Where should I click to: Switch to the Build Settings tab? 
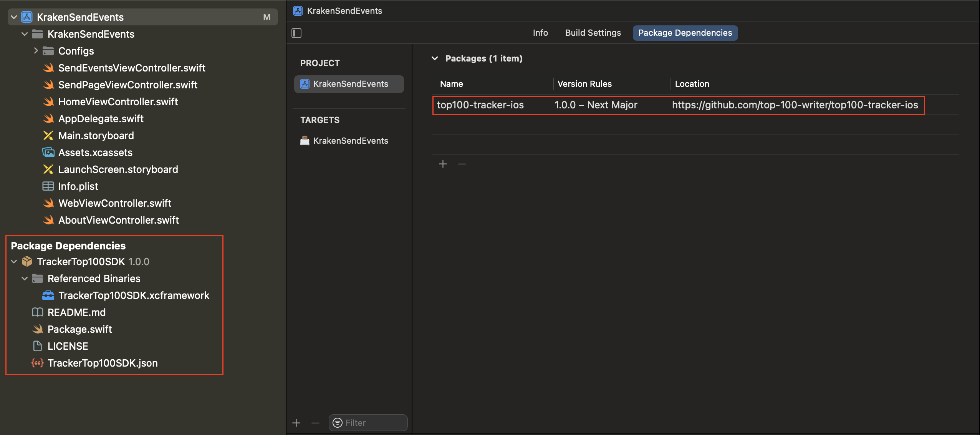593,33
